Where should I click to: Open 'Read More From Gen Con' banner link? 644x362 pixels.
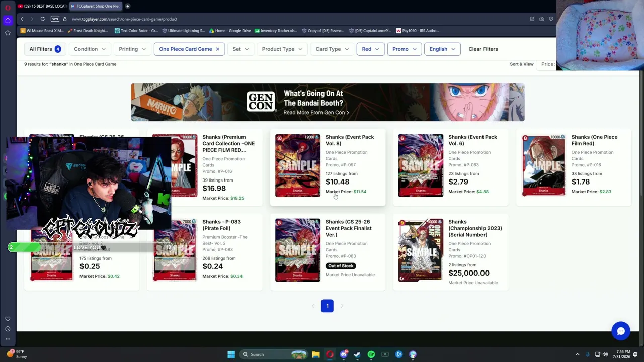316,113
